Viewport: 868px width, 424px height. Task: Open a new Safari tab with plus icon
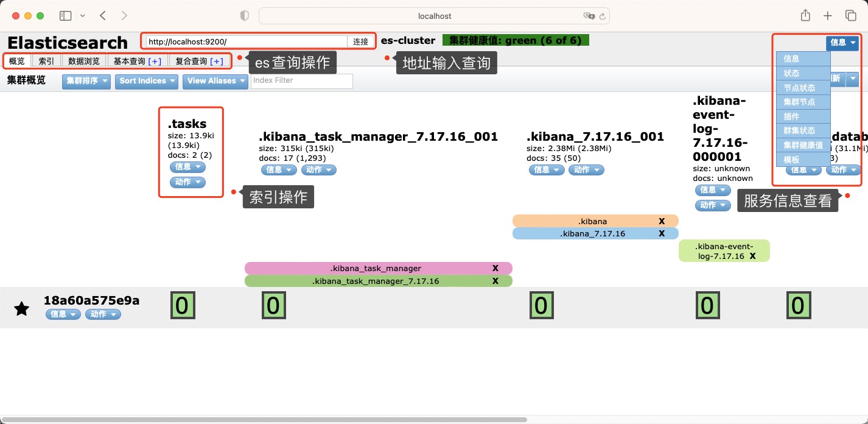click(x=827, y=16)
